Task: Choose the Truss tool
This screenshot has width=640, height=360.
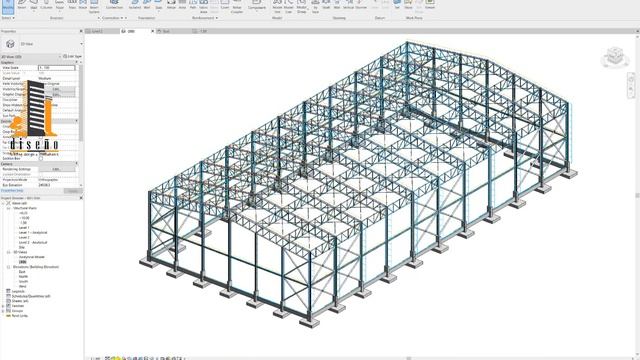Action: click(72, 5)
